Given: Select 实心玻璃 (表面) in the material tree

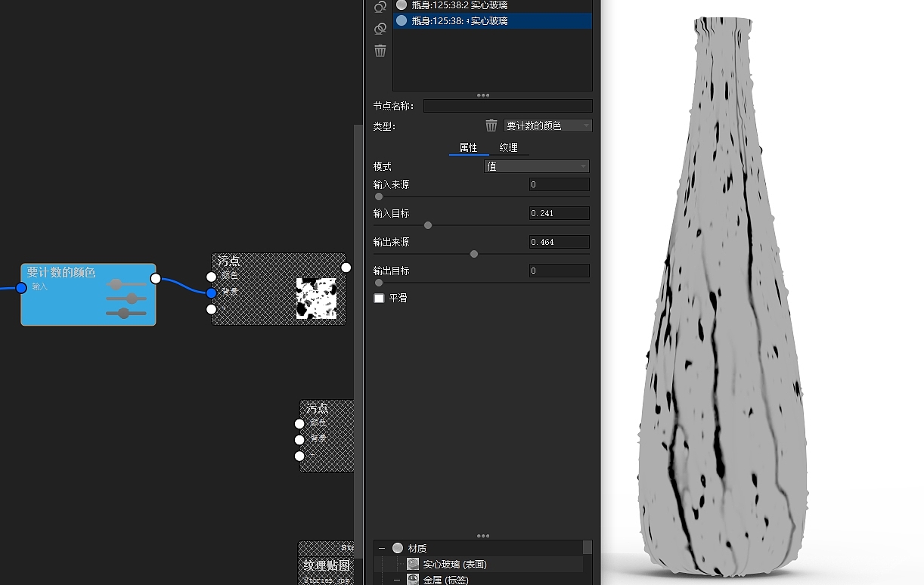Looking at the screenshot, I should [x=454, y=564].
